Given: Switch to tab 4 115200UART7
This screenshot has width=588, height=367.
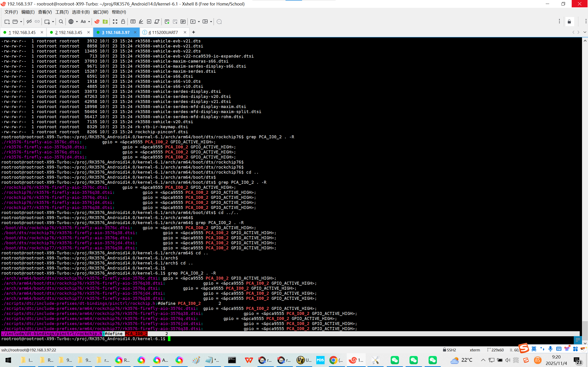Looking at the screenshot, I should (163, 32).
